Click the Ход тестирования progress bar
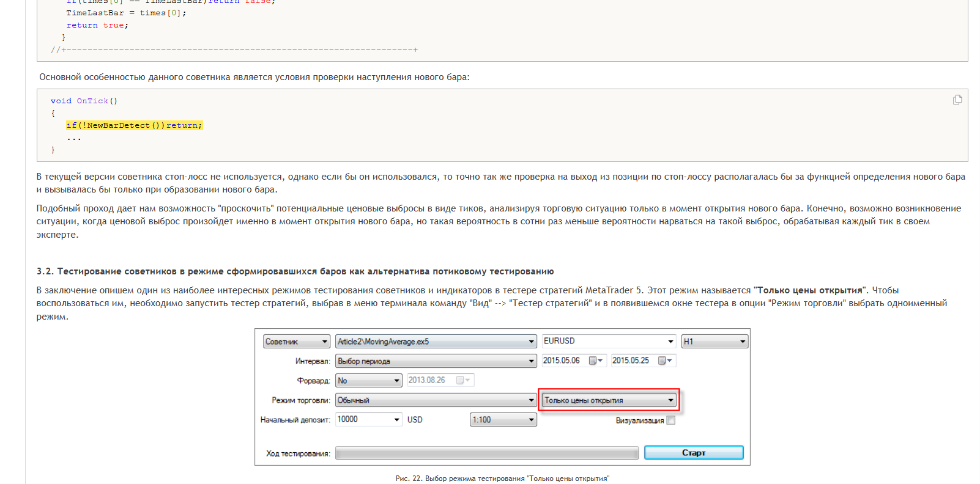The width and height of the screenshot is (980, 484). [x=487, y=453]
